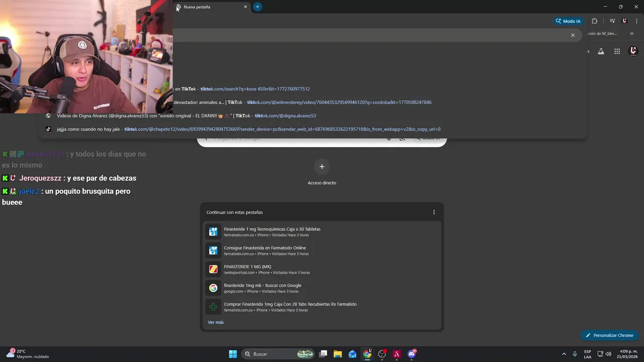Click Jeroquezszz username in stream chat
Image resolution: width=644 pixels, height=362 pixels.
pyautogui.click(x=40, y=178)
